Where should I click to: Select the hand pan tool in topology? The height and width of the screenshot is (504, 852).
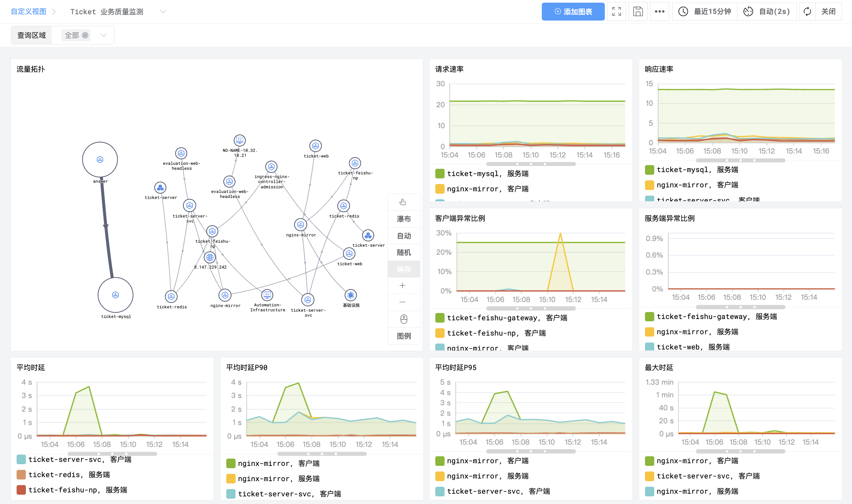403,202
